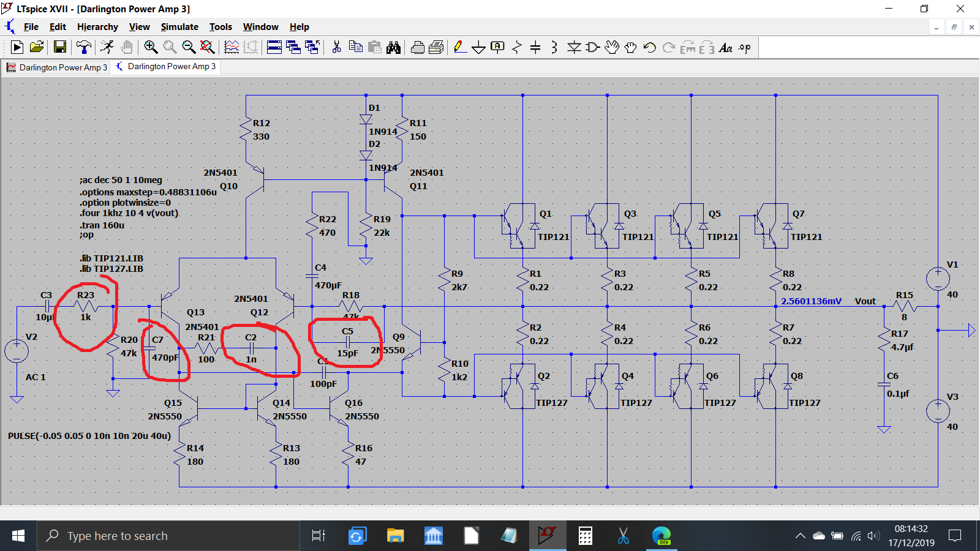The height and width of the screenshot is (551, 980).
Task: Open a file with the folder icon
Action: coord(37,47)
